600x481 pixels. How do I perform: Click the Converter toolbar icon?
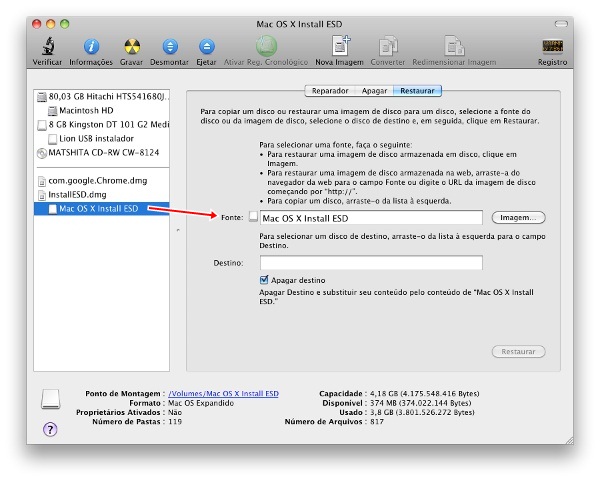[x=388, y=46]
